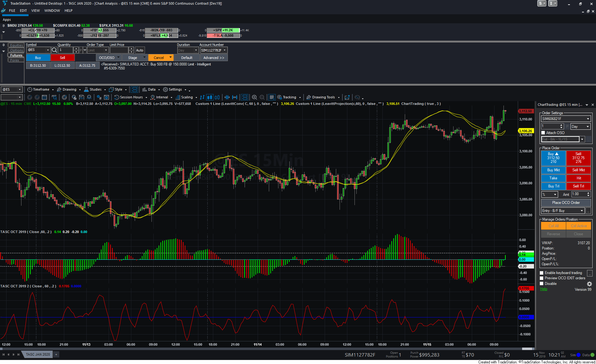596x364 pixels.
Task: Click the Interval icon on the toolbar
Action: [x=152, y=97]
